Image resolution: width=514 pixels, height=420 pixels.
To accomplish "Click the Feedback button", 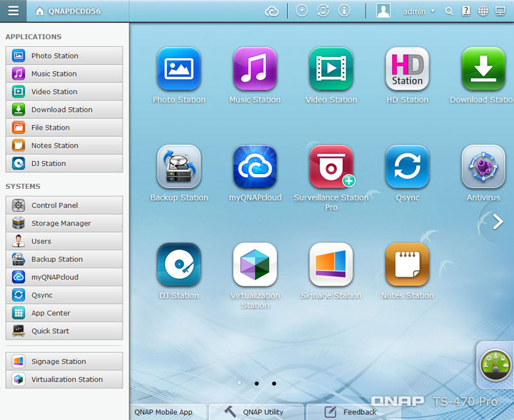I will click(x=353, y=412).
